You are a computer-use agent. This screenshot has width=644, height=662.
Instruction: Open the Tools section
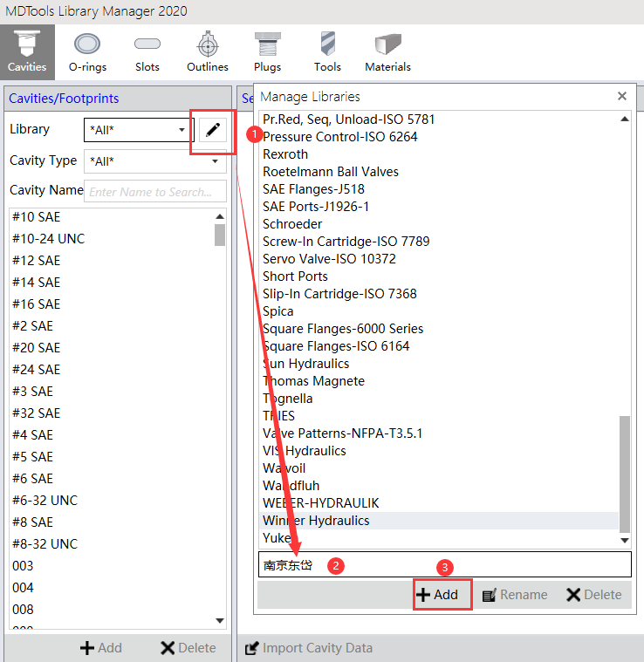click(x=327, y=52)
